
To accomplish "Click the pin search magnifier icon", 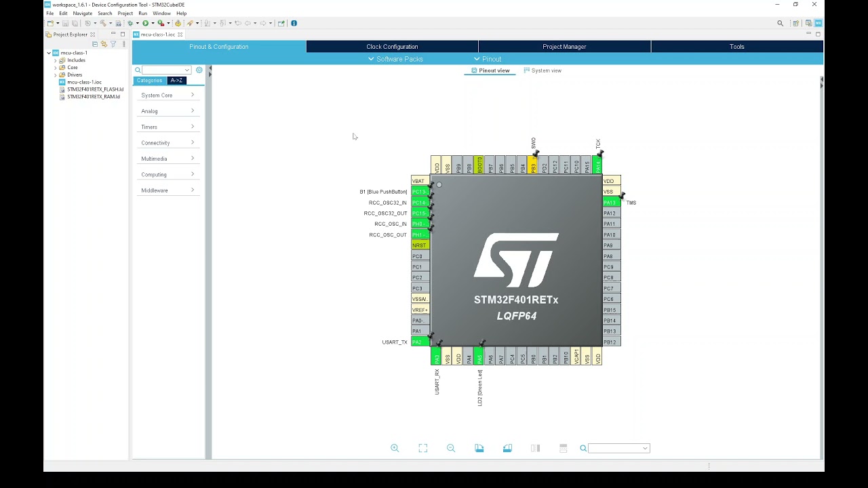I will click(583, 448).
